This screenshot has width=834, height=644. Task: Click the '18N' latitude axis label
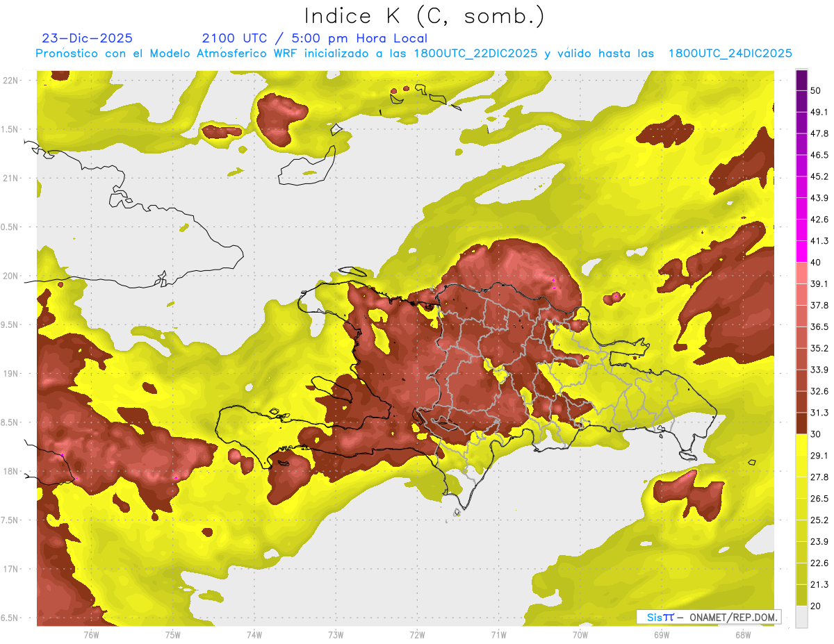pyautogui.click(x=10, y=472)
